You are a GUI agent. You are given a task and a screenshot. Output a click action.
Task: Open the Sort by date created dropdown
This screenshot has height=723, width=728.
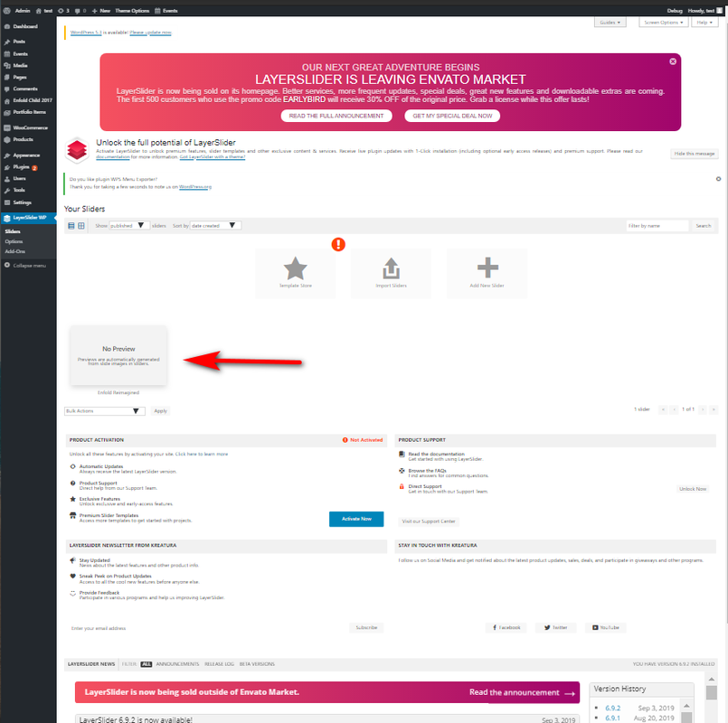click(215, 226)
